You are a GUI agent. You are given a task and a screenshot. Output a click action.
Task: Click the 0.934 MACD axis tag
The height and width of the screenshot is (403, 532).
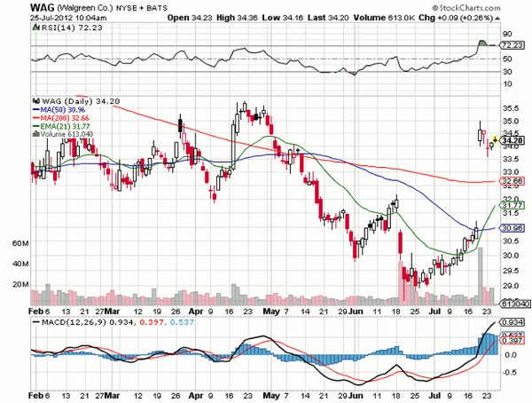coord(512,322)
